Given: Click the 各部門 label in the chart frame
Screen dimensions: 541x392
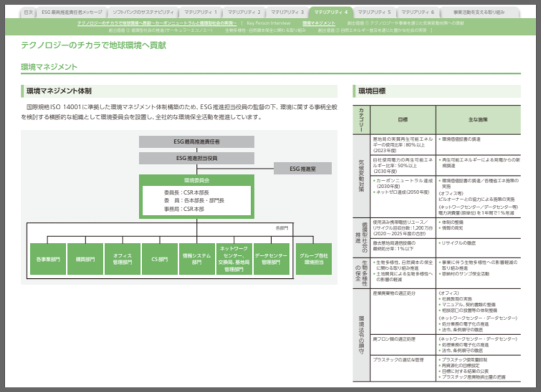Looking at the screenshot, I should click(282, 228).
